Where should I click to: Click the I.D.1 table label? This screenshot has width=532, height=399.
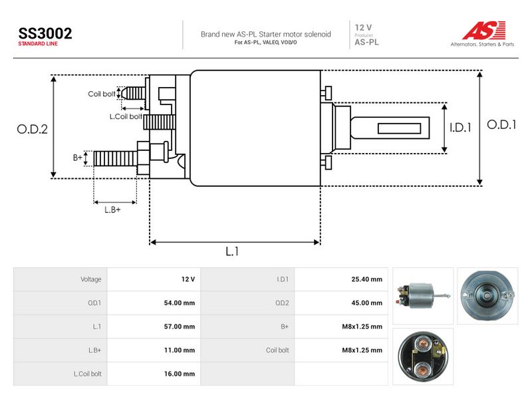click(x=283, y=279)
